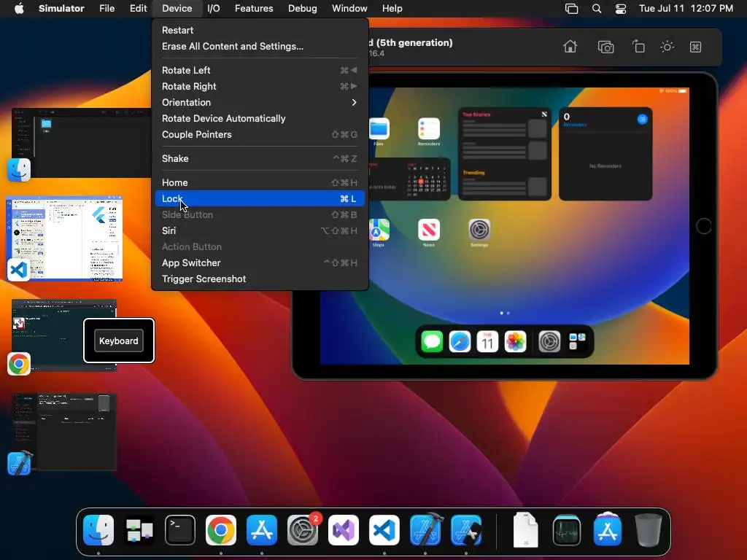Open the I/O menu
747x560 pixels.
214,9
